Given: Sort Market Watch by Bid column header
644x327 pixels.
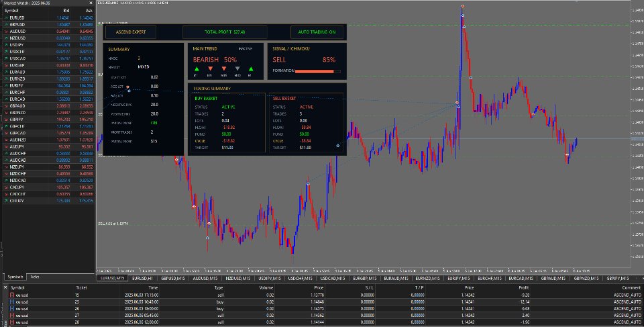Looking at the screenshot, I should [66, 11].
